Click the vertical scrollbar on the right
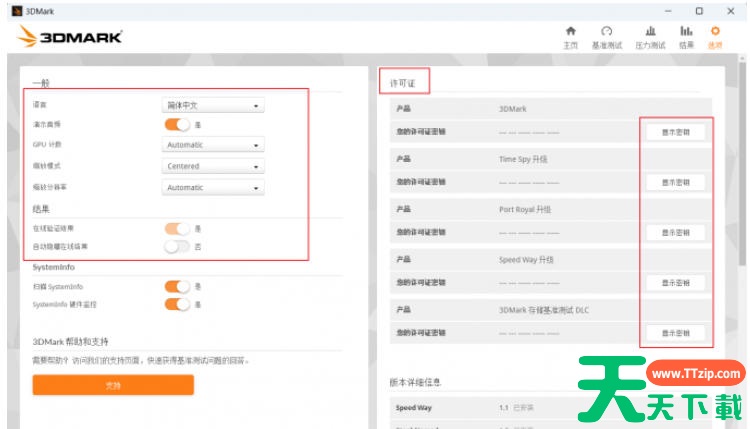 click(742, 163)
